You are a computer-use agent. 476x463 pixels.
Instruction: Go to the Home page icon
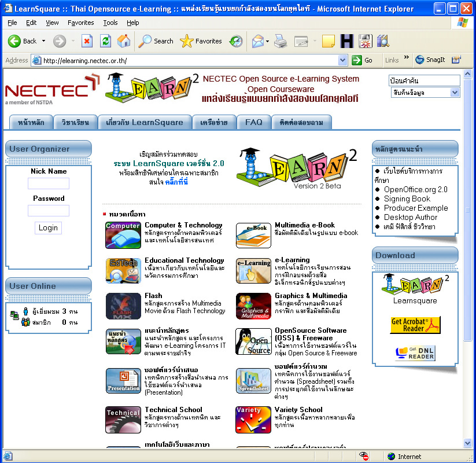pyautogui.click(x=124, y=41)
